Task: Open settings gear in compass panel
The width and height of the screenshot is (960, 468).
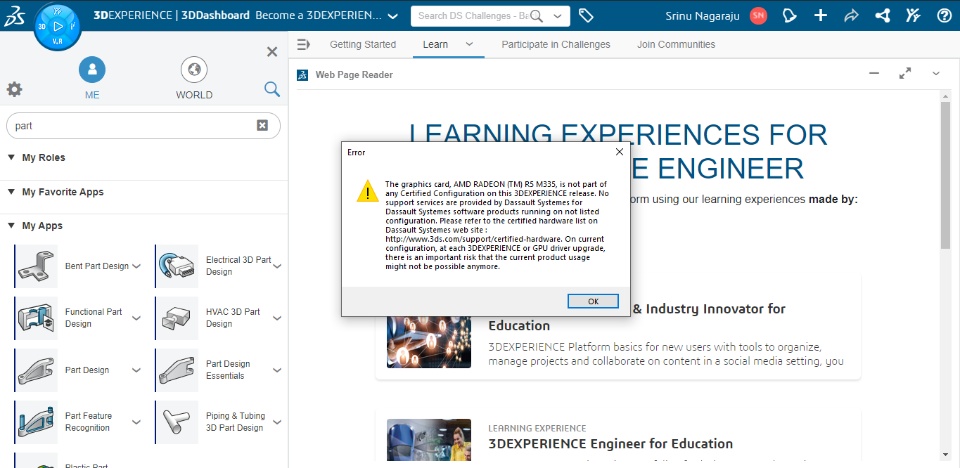Action: click(14, 89)
